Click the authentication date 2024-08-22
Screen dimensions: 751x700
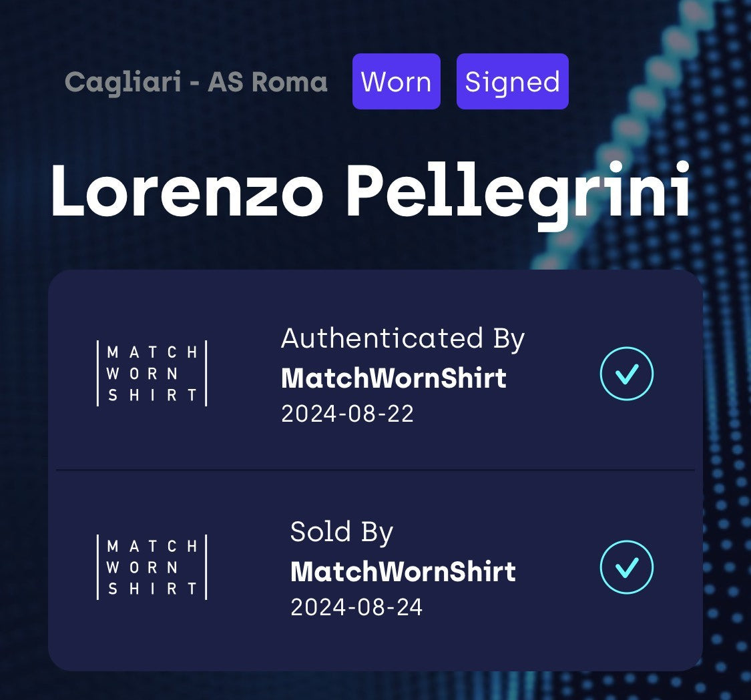click(x=347, y=414)
